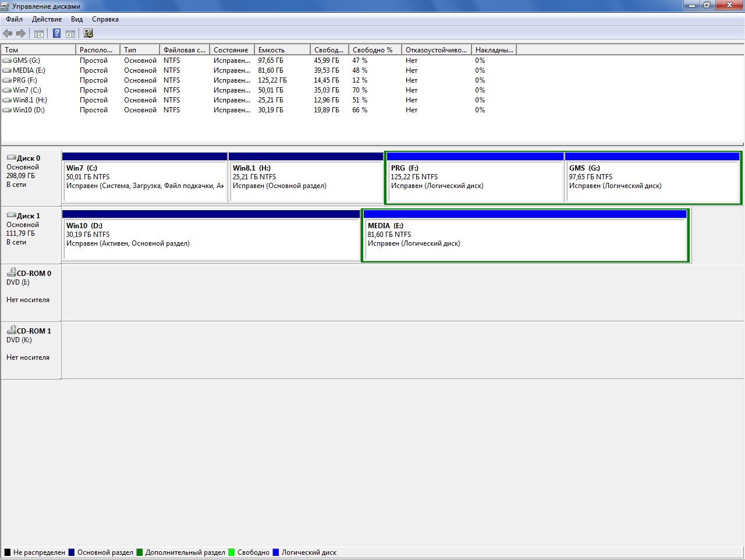Click the Forward arrow toolbar icon
This screenshot has width=745, height=560.
[x=21, y=34]
